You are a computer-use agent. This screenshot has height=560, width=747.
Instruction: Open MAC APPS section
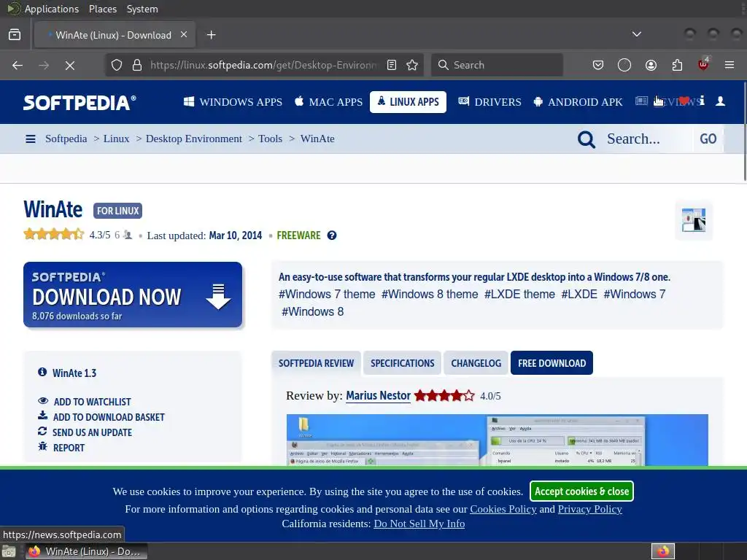click(x=329, y=102)
